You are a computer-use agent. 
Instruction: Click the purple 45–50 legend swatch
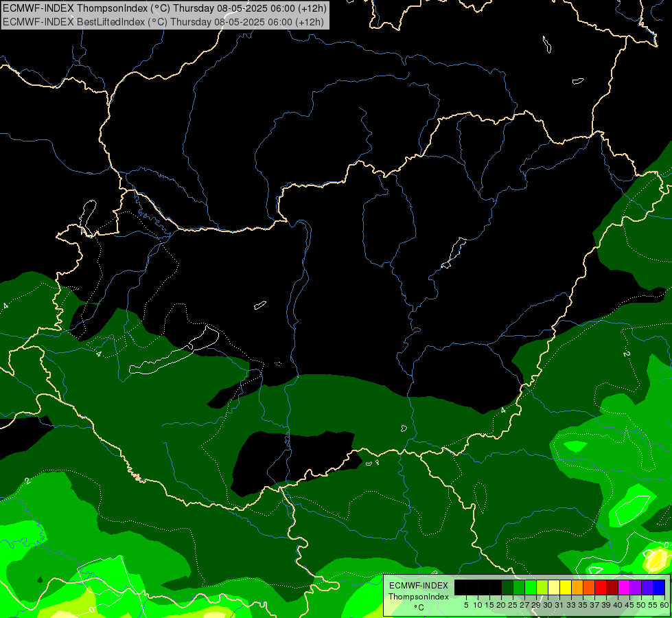[x=636, y=587]
